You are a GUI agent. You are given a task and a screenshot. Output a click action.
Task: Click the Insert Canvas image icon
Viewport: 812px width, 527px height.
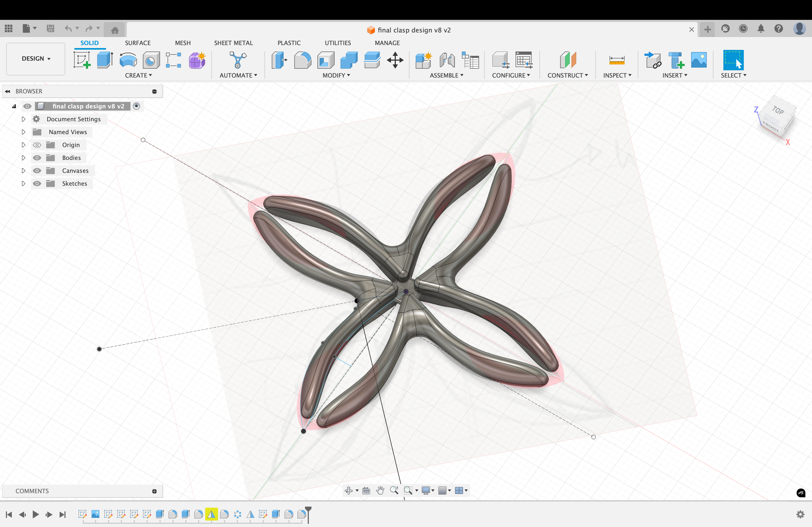tap(699, 60)
